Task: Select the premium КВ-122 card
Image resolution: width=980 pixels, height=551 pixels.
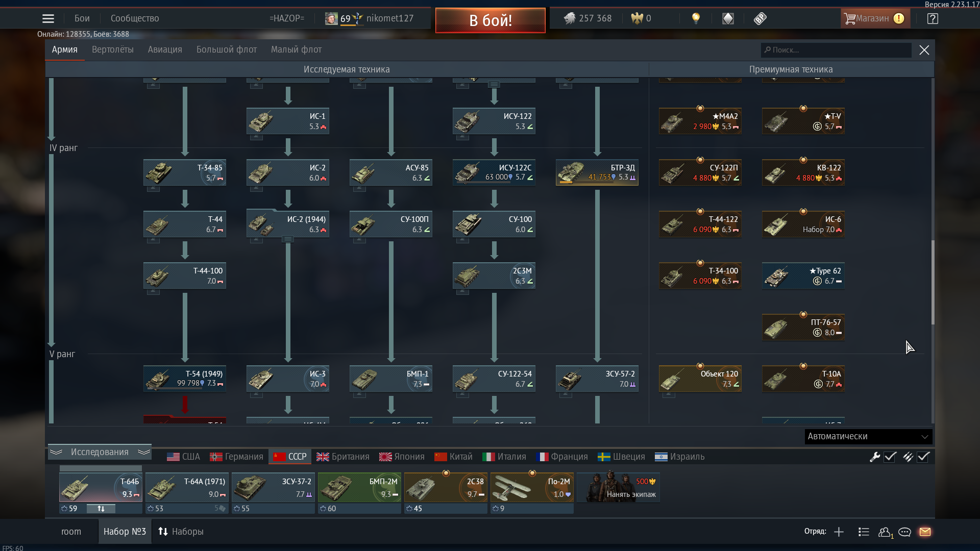Action: tap(803, 172)
